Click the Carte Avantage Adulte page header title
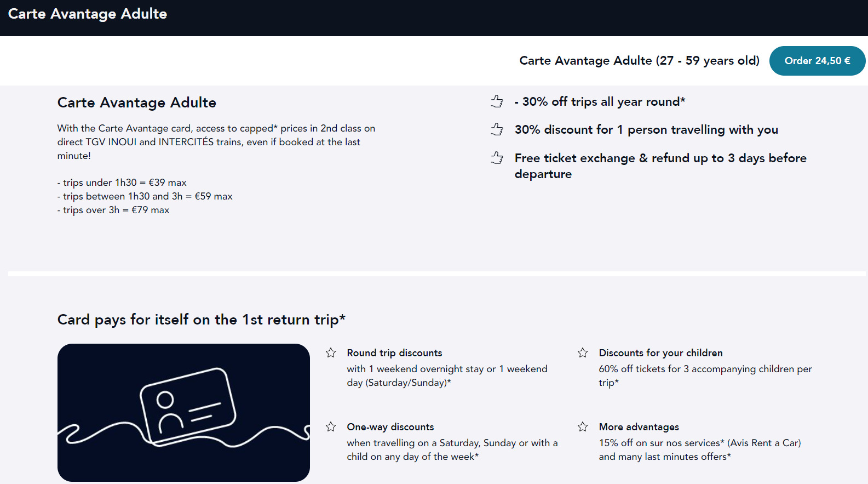868x484 pixels. [x=88, y=14]
